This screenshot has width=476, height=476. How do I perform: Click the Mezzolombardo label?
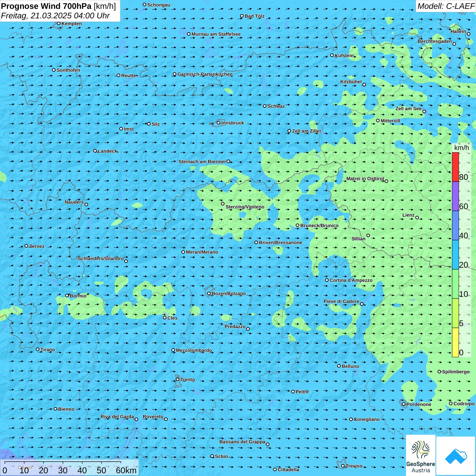tap(194, 350)
